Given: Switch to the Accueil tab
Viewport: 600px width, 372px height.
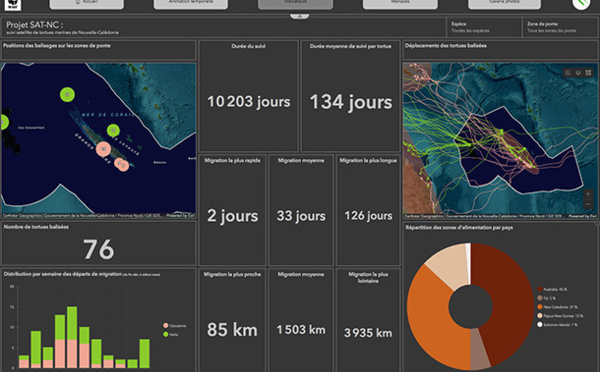Looking at the screenshot, I should click(x=86, y=3).
